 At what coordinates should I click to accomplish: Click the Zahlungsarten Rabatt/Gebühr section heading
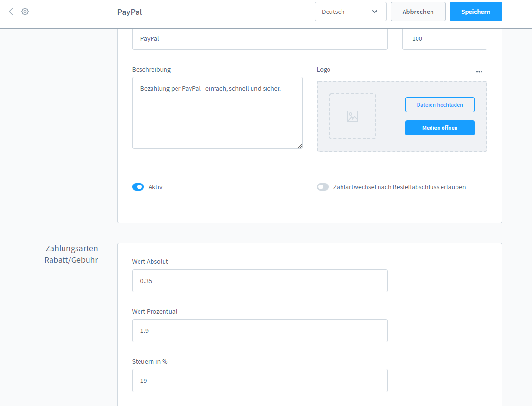(71, 254)
